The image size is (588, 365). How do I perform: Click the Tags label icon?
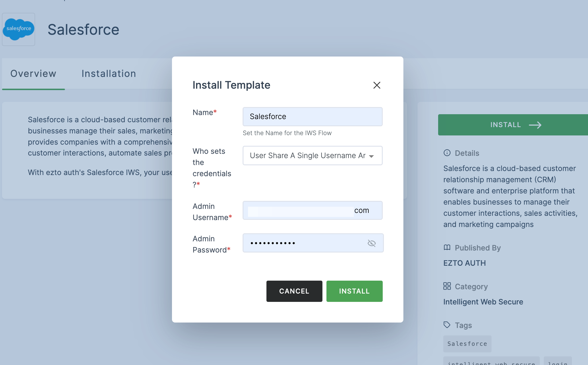pyautogui.click(x=447, y=325)
